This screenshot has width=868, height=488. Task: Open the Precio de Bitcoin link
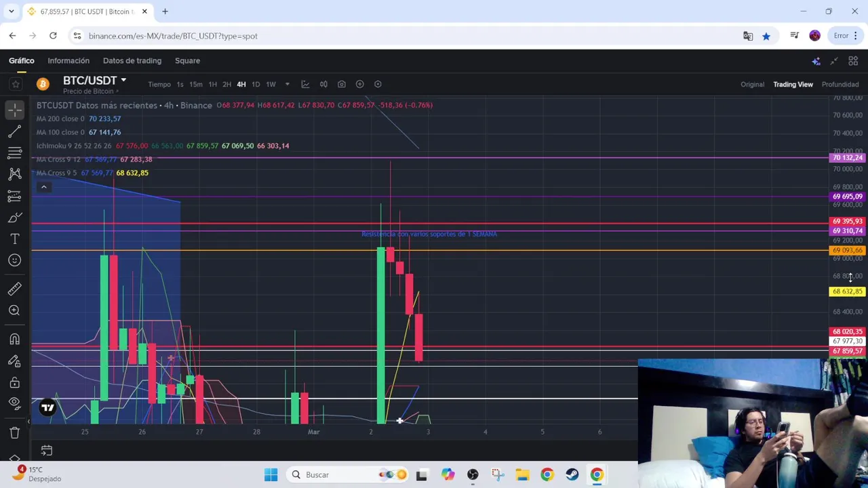[x=91, y=91]
